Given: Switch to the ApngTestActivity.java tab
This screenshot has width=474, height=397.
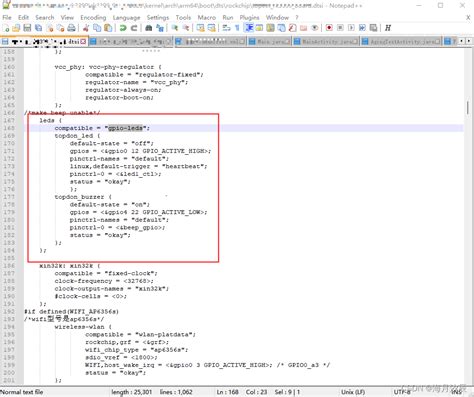Looking at the screenshot, I should coord(401,42).
